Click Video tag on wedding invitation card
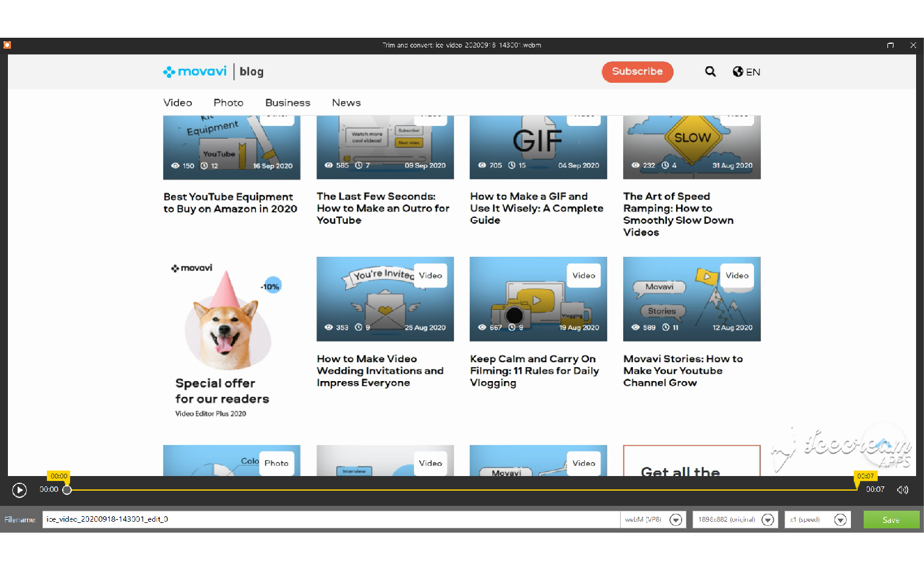Image resolution: width=924 pixels, height=571 pixels. tap(431, 275)
